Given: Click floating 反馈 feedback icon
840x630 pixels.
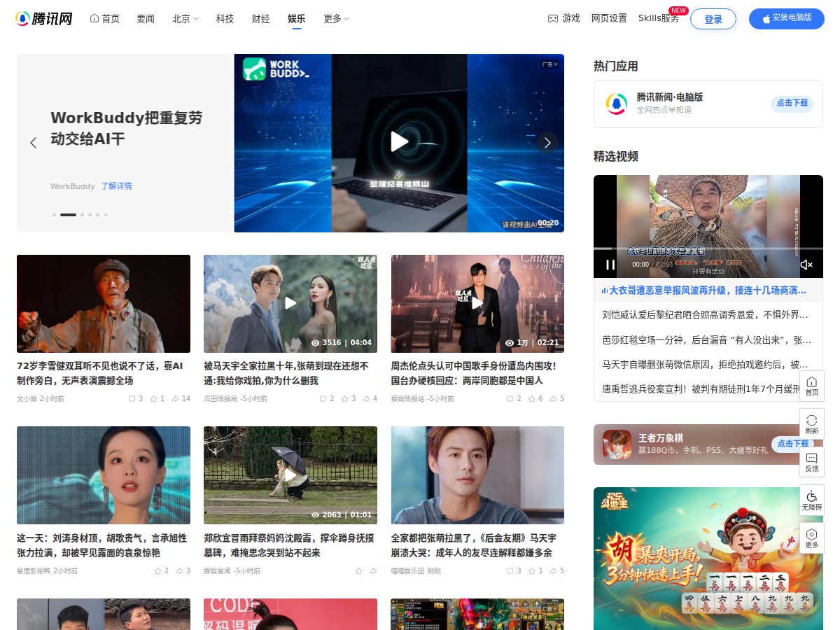Looking at the screenshot, I should pos(812,462).
